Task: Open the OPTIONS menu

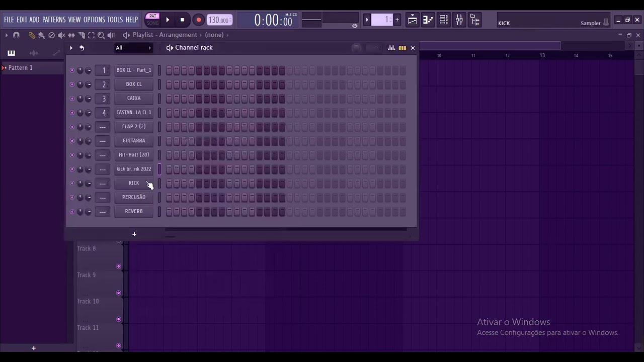Action: click(x=94, y=20)
